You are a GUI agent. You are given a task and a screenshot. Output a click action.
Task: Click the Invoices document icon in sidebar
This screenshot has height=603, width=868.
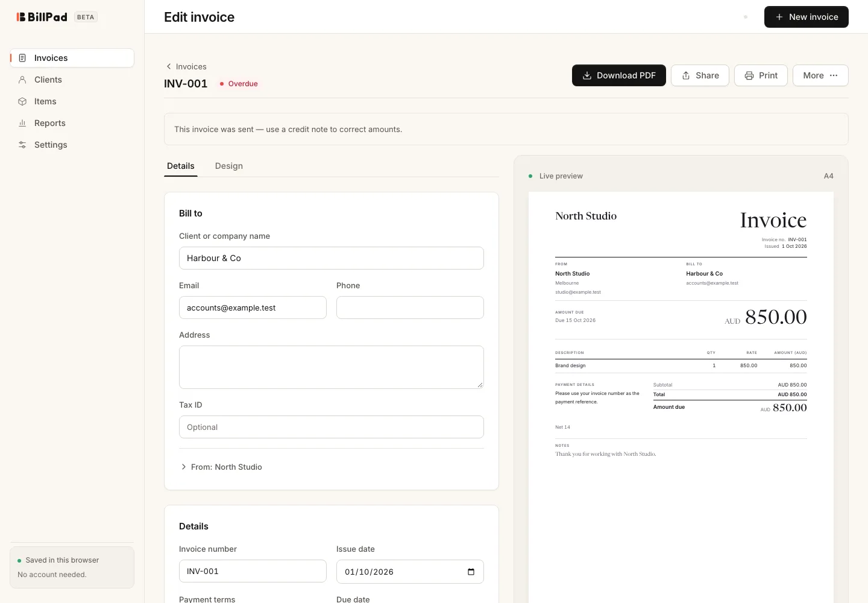(x=22, y=58)
